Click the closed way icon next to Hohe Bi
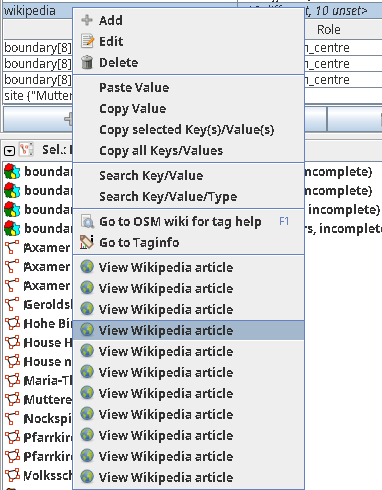This screenshot has width=382, height=490. coord(12,323)
